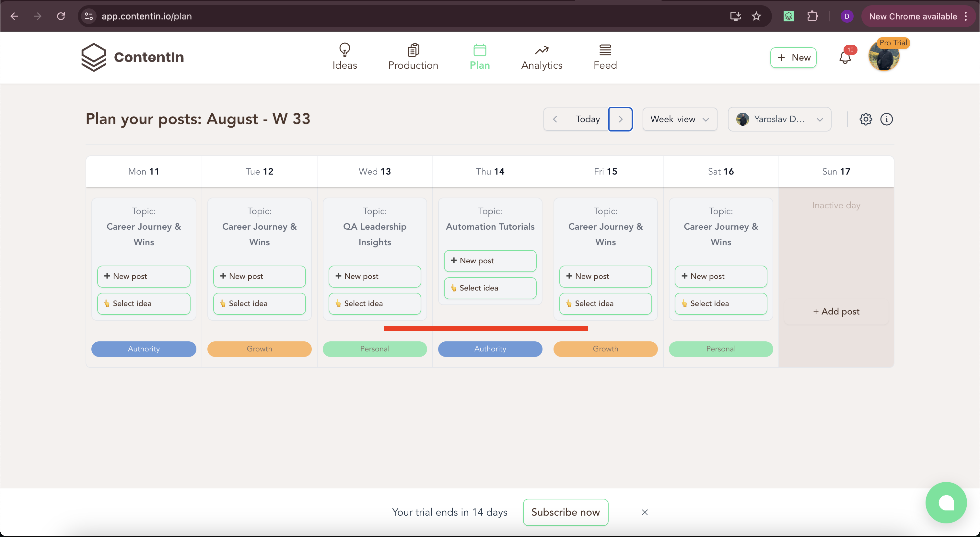The width and height of the screenshot is (980, 537).
Task: Create New post on Fri 15
Action: point(605,276)
